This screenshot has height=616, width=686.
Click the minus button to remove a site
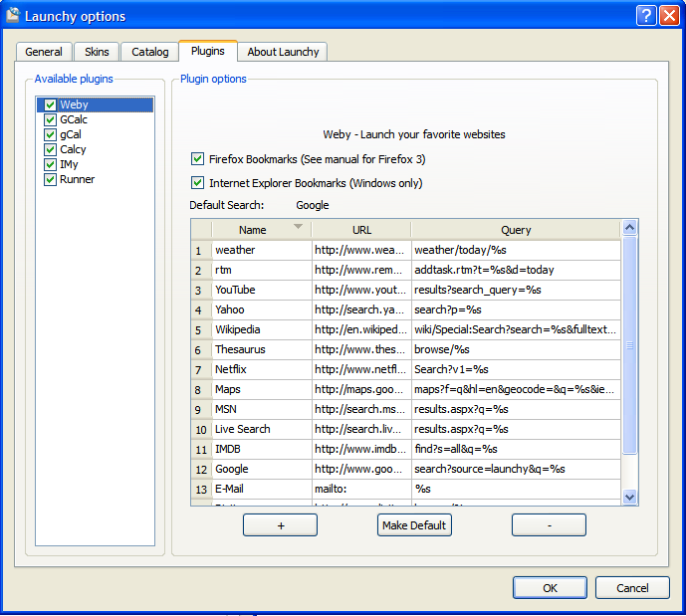click(549, 525)
